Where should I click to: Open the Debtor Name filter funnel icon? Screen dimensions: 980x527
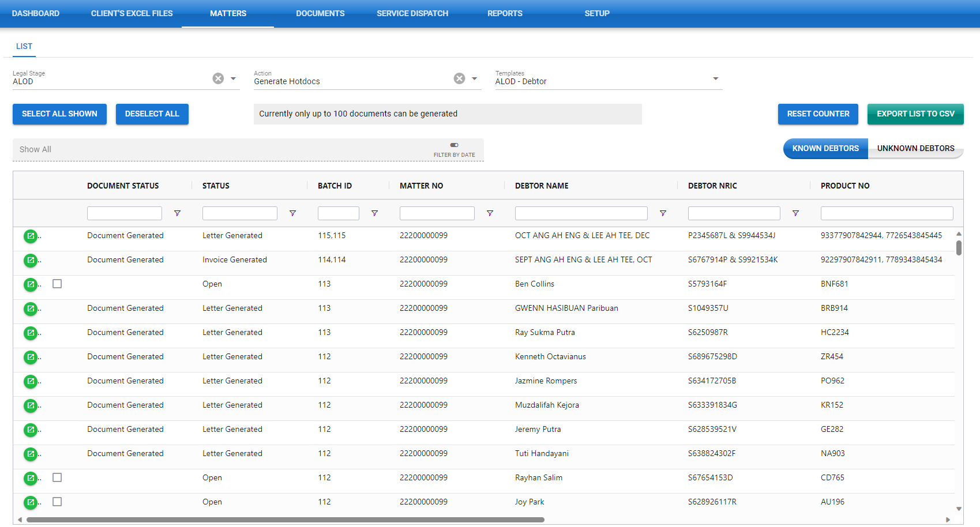click(x=663, y=213)
